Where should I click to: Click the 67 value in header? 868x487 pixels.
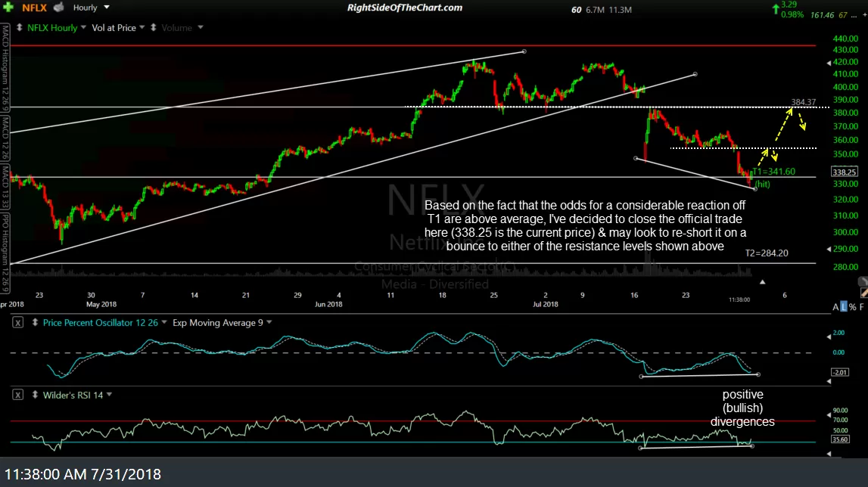point(842,15)
